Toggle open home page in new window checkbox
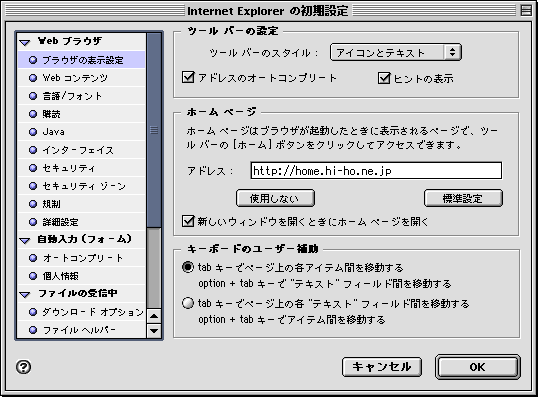The height and width of the screenshot is (397, 538). point(188,221)
